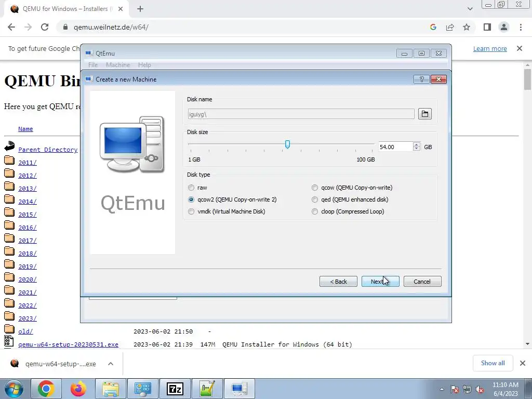The width and height of the screenshot is (532, 399).
Task: Increase disk size with up spinner arrow
Action: tap(416, 144)
